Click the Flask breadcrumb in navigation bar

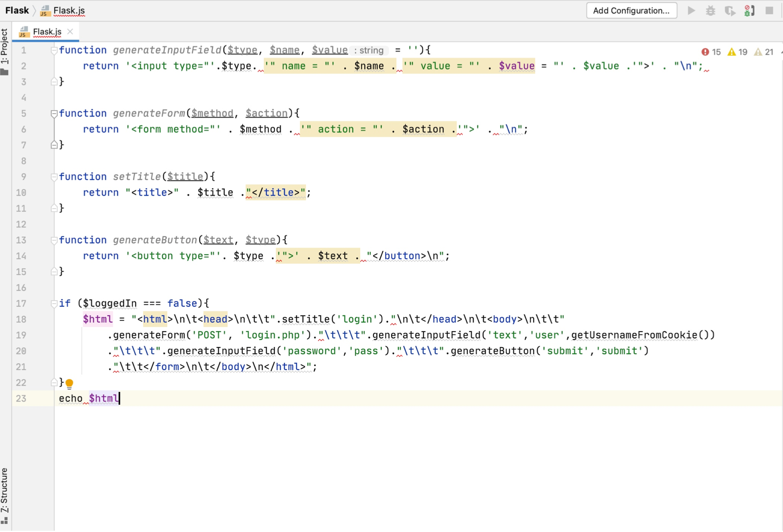coord(17,10)
